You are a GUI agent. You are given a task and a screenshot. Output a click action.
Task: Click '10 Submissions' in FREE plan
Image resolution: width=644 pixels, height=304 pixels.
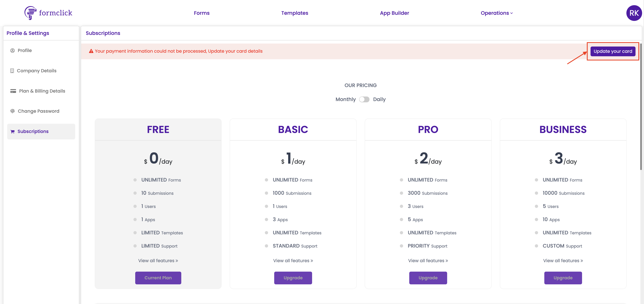157,193
